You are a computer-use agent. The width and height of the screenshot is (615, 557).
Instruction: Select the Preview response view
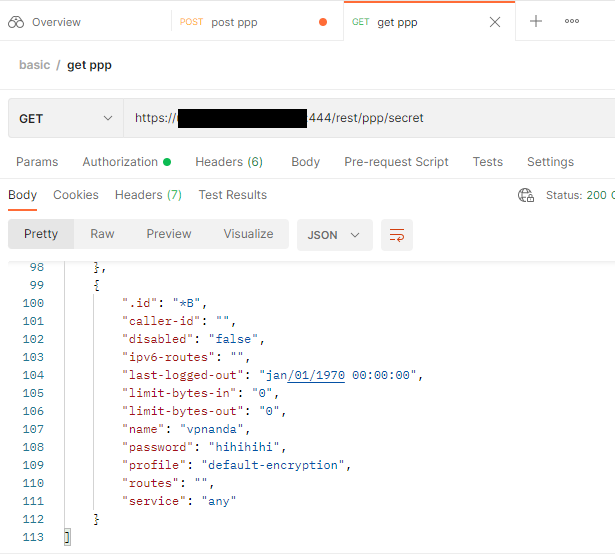tap(169, 234)
